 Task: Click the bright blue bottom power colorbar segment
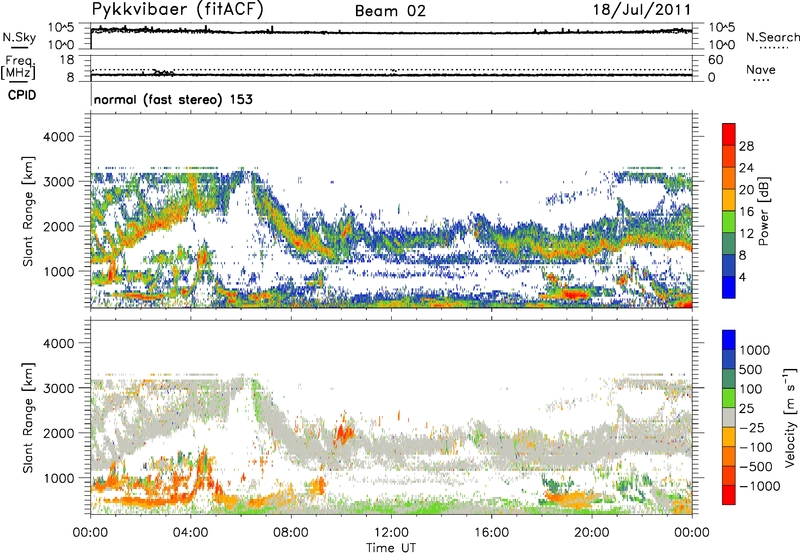pyautogui.click(x=729, y=287)
